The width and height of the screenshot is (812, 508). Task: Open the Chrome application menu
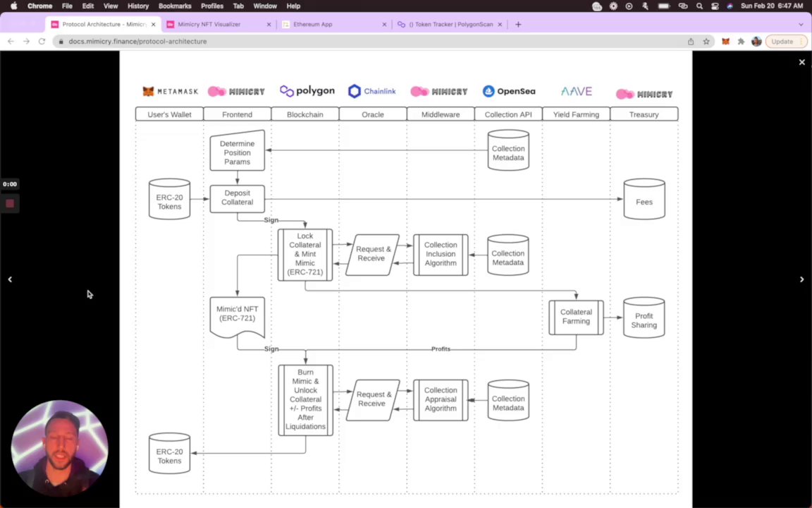(40, 6)
